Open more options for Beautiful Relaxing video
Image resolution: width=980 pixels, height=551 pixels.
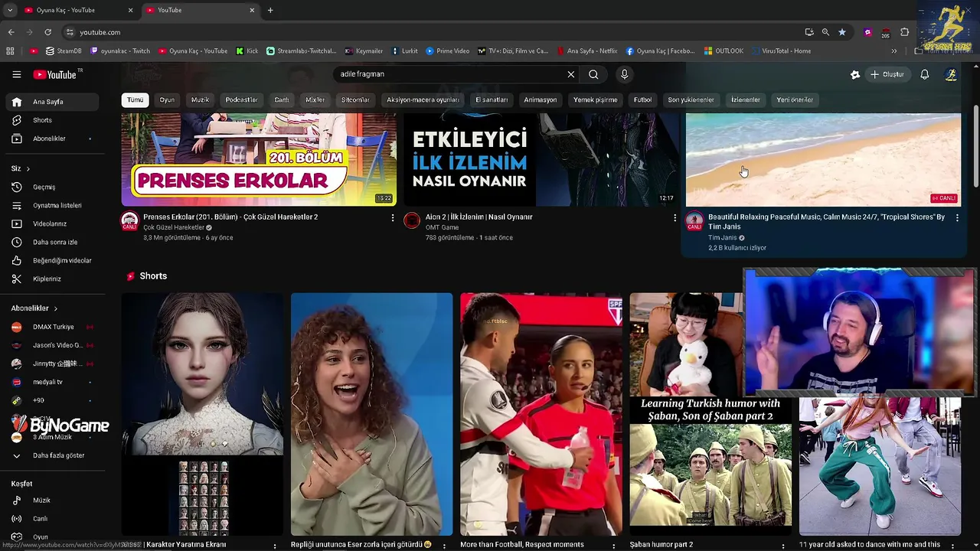pyautogui.click(x=956, y=218)
